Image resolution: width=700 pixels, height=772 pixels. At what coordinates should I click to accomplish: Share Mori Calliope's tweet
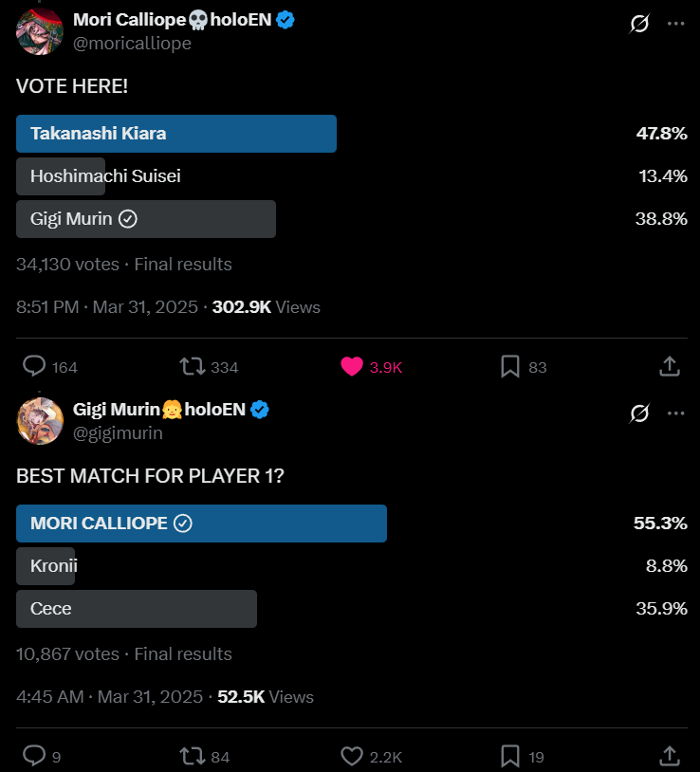669,367
